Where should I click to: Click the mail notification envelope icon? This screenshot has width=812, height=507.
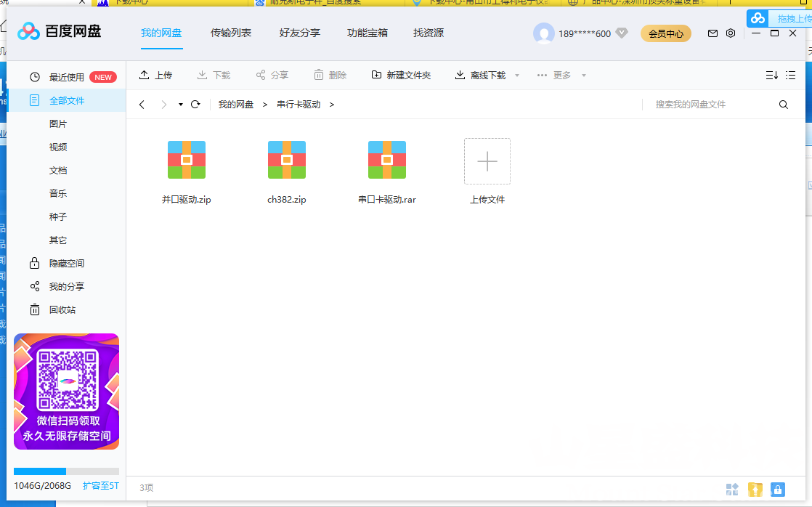(x=712, y=33)
